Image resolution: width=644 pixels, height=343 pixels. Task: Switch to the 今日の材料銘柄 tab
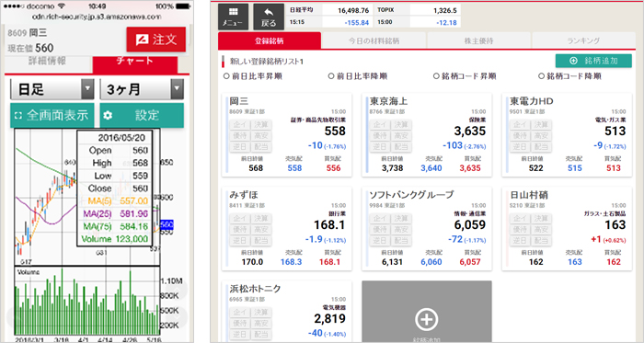point(374,40)
